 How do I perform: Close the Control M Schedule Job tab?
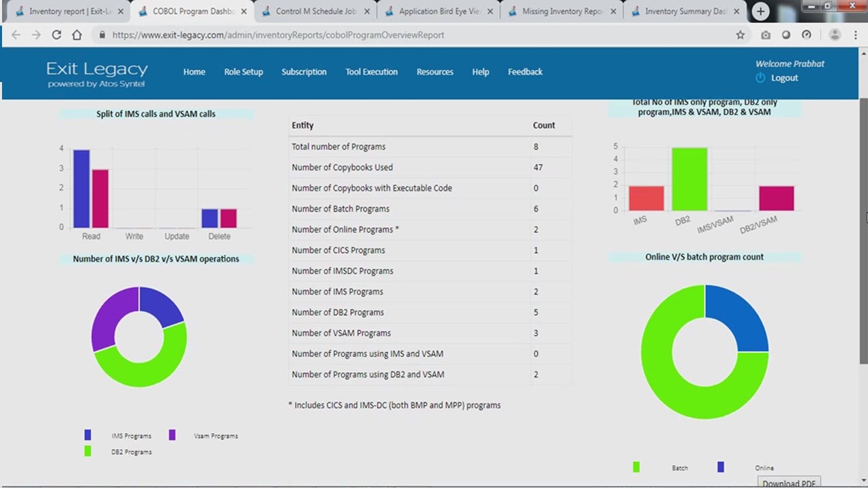(367, 12)
